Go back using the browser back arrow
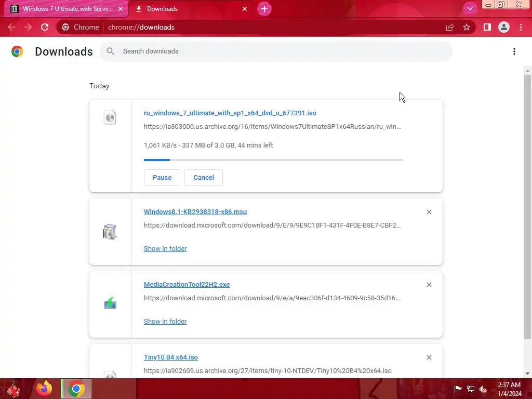The image size is (532, 399). click(11, 27)
